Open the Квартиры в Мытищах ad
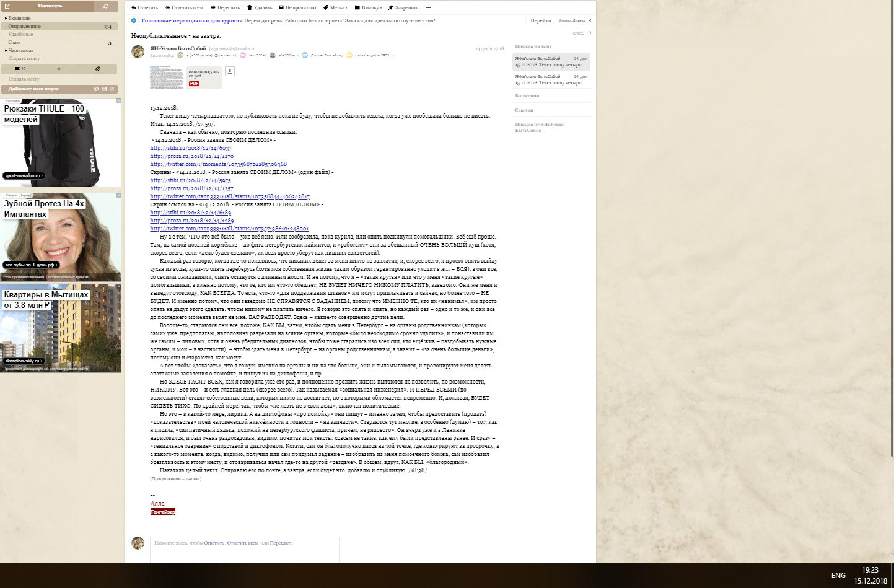The image size is (894, 588). tap(61, 328)
